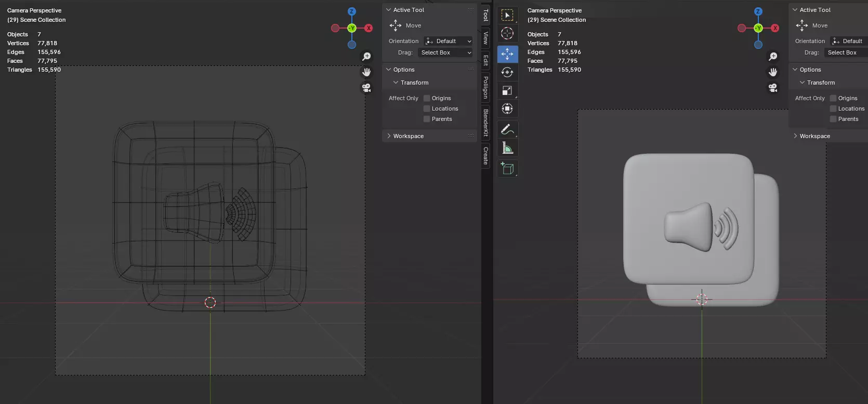Click negative Z axis dot on left gizmo
The image size is (868, 404).
pyautogui.click(x=352, y=45)
